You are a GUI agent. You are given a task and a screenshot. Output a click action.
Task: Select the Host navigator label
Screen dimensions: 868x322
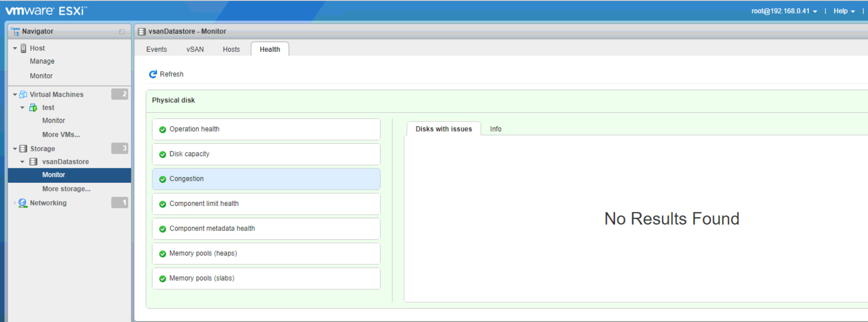(37, 48)
